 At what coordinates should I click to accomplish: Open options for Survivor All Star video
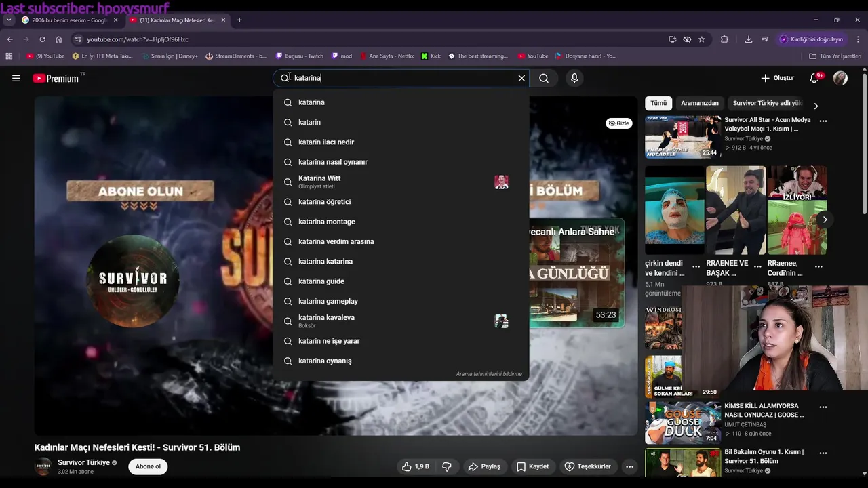823,121
